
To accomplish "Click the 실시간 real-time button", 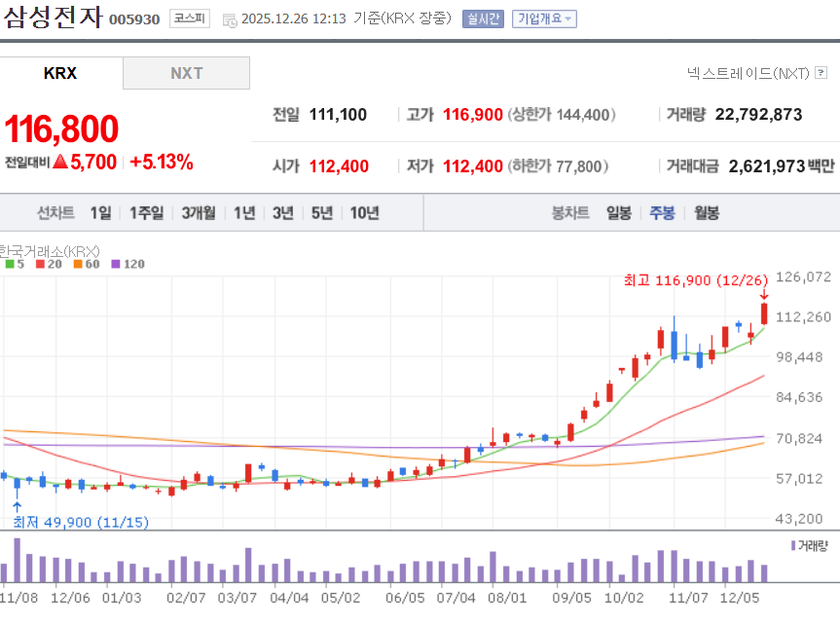I will (x=483, y=18).
